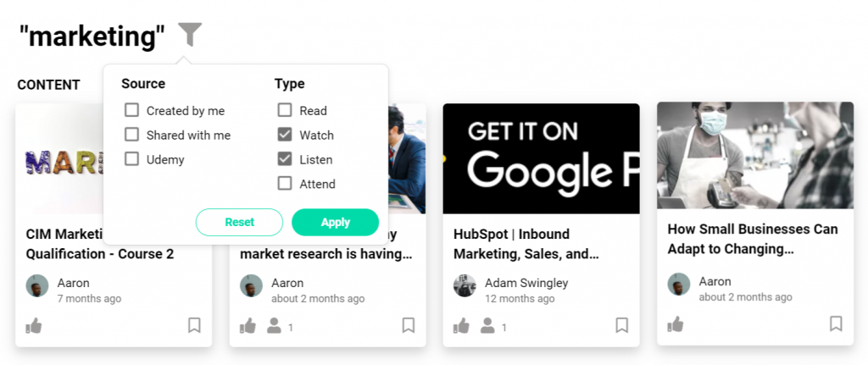Bookmark the Small Businesses card
This screenshot has width=868, height=365.
(x=836, y=324)
